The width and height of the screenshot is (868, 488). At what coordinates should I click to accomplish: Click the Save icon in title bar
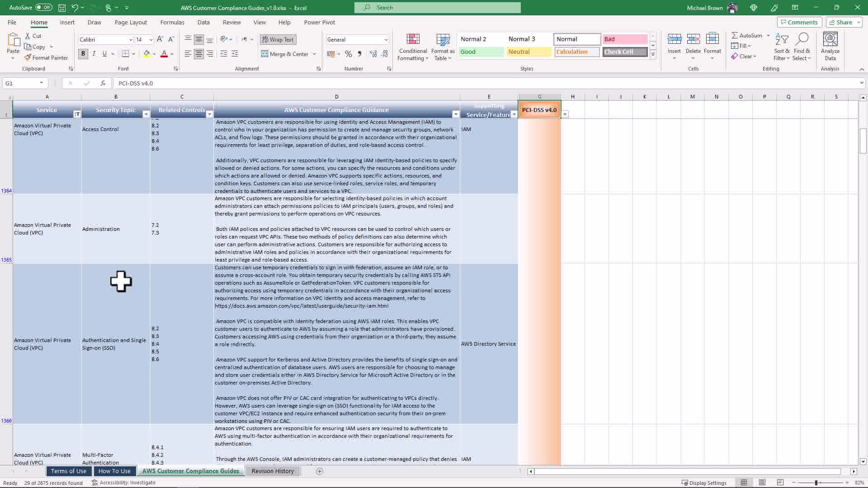coord(62,8)
